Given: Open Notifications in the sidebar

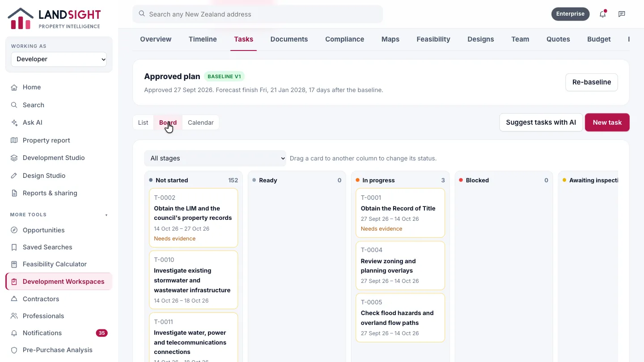Looking at the screenshot, I should (59, 333).
